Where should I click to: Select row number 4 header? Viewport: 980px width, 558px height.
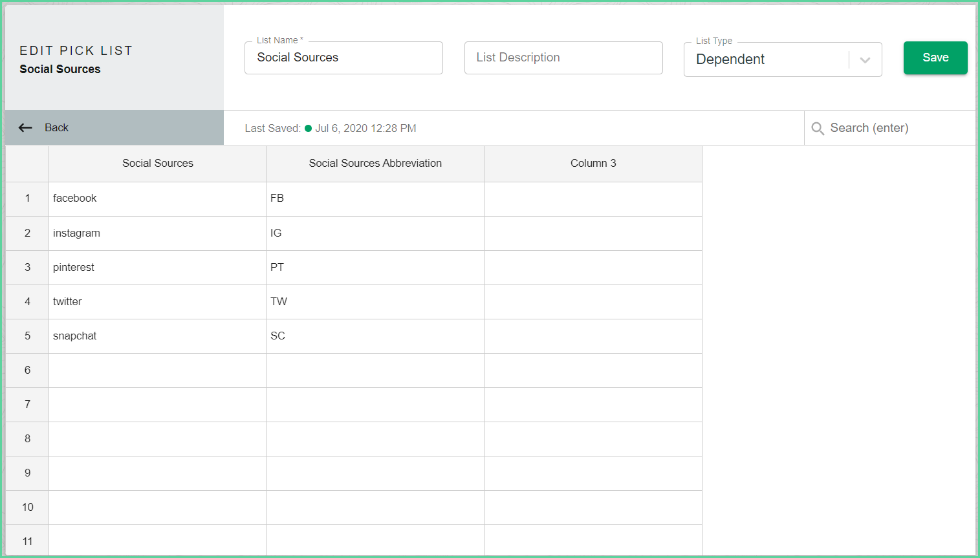point(27,302)
